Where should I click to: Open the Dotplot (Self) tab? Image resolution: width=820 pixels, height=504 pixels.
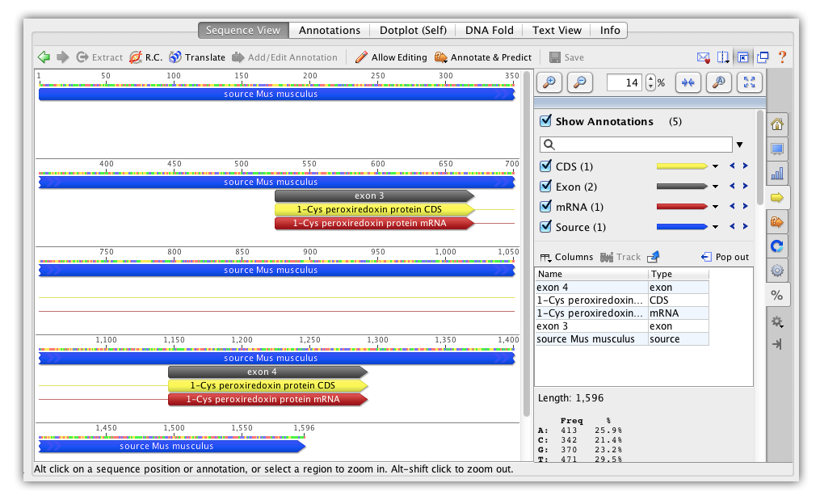click(413, 31)
